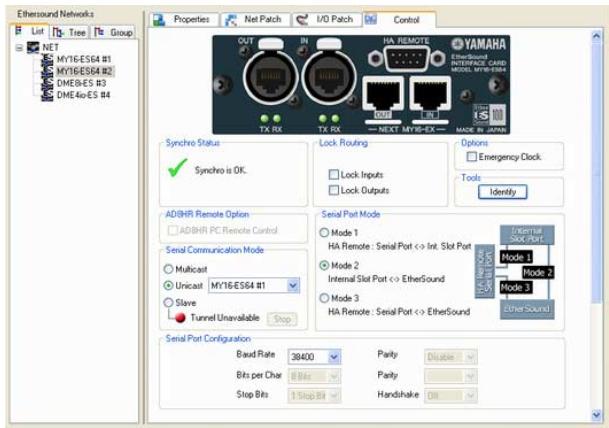Switch to the Tree view tab
This screenshot has width=609, height=428.
pyautogui.click(x=70, y=32)
